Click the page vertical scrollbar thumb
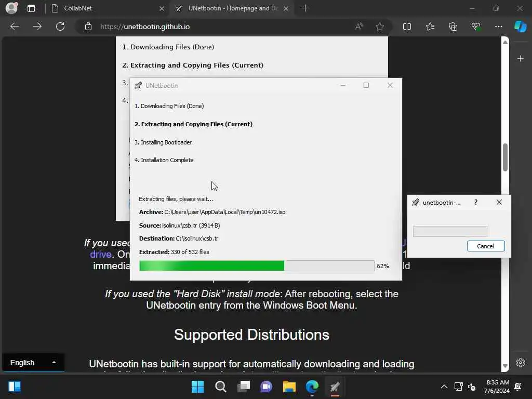The image size is (532, 399). (x=505, y=157)
